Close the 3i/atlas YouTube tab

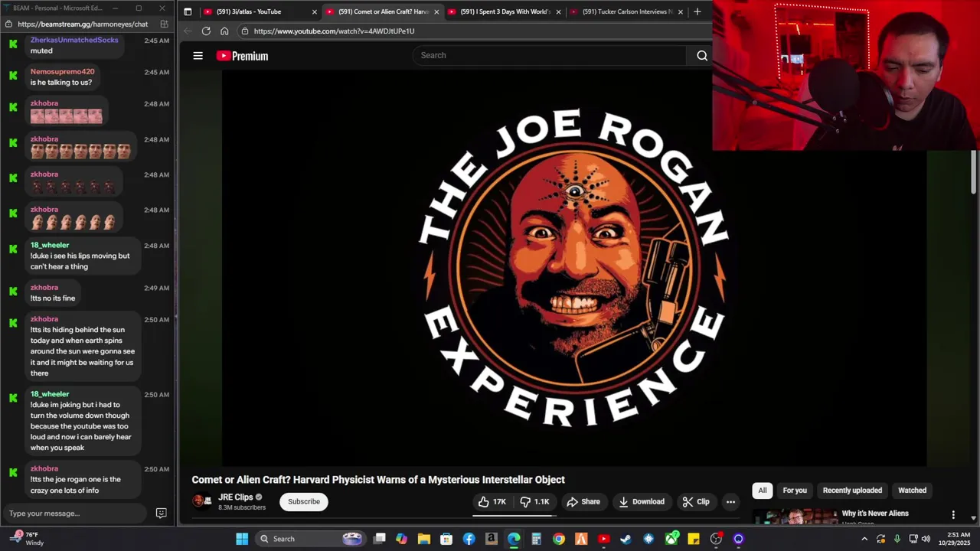314,11
